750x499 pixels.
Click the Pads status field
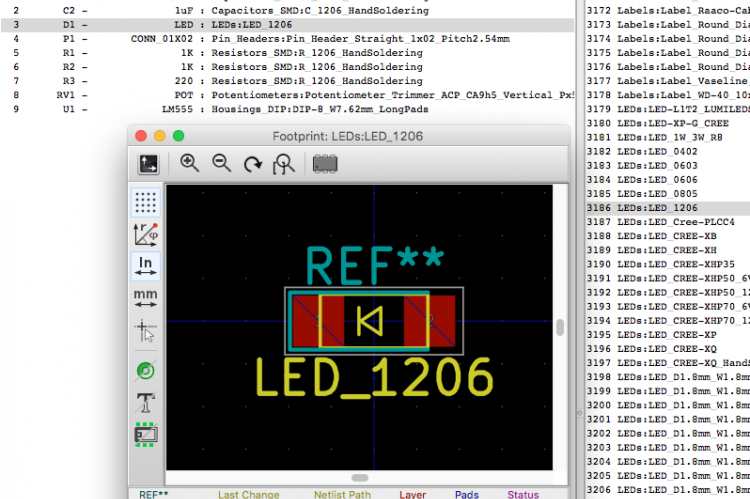tap(466, 494)
